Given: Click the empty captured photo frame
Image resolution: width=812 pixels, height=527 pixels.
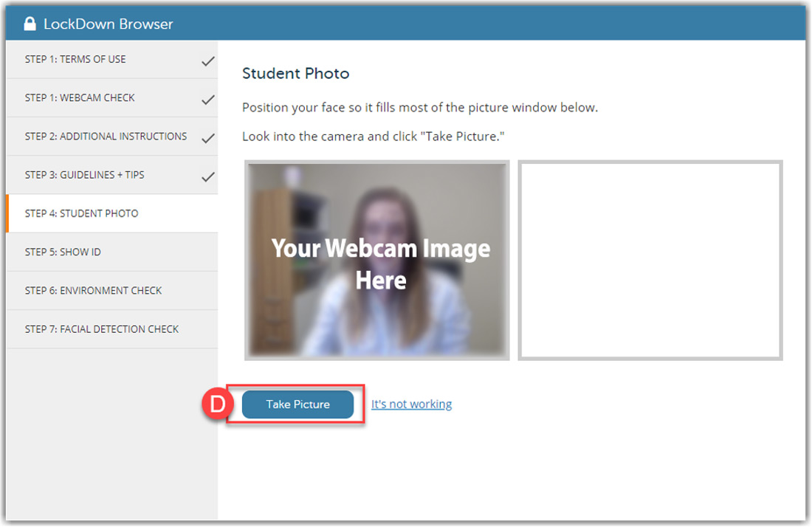Looking at the screenshot, I should point(650,261).
